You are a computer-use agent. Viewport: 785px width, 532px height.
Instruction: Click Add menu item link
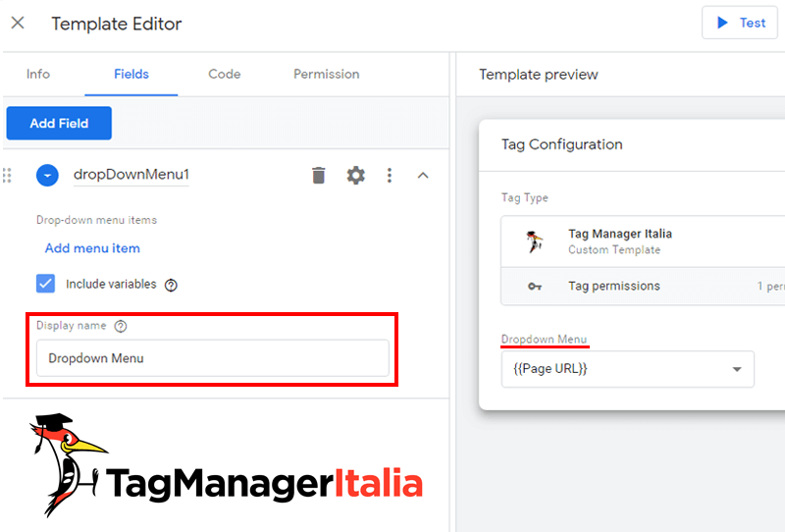point(92,248)
